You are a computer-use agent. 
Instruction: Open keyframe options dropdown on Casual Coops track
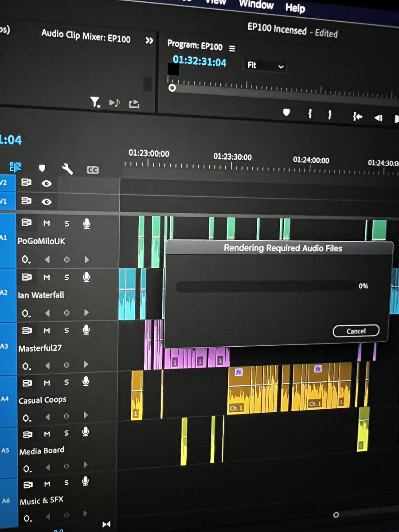coord(27,417)
